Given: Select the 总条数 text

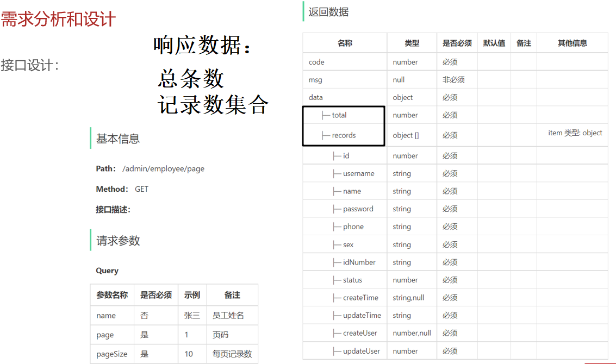Looking at the screenshot, I should pos(191,79).
